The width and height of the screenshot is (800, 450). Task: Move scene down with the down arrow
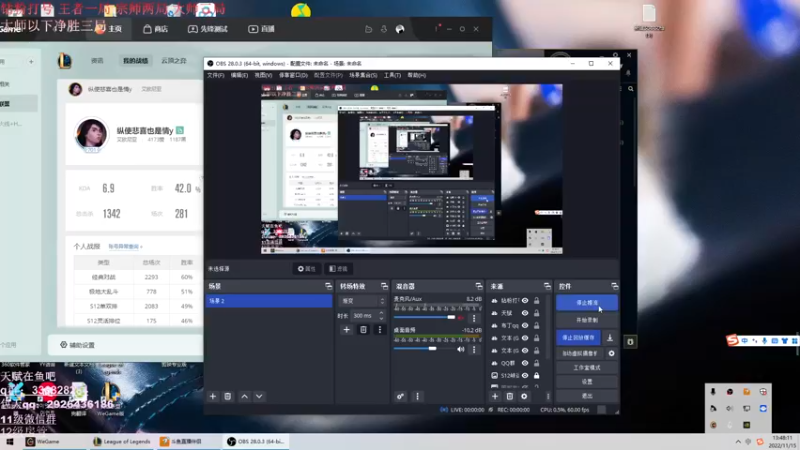coord(259,396)
